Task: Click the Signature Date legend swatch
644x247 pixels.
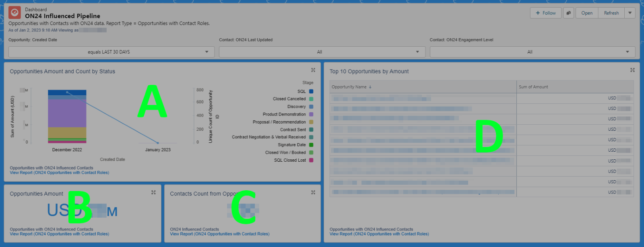Action: 311,145
